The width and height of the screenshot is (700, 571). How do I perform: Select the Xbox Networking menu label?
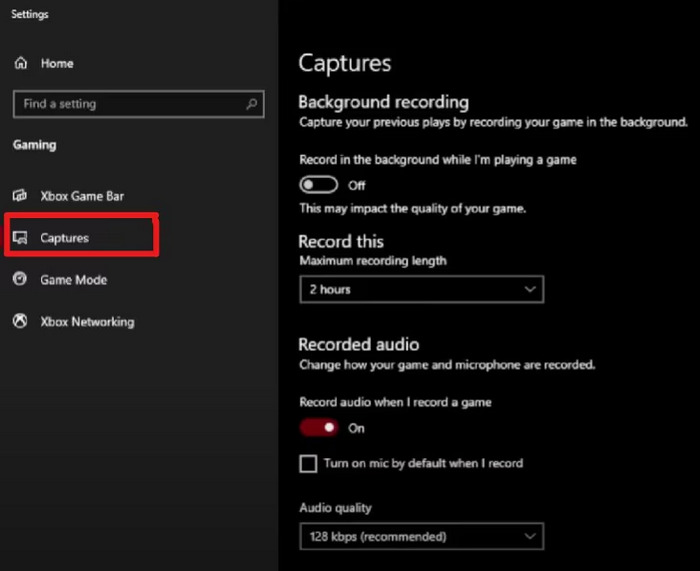point(87,322)
